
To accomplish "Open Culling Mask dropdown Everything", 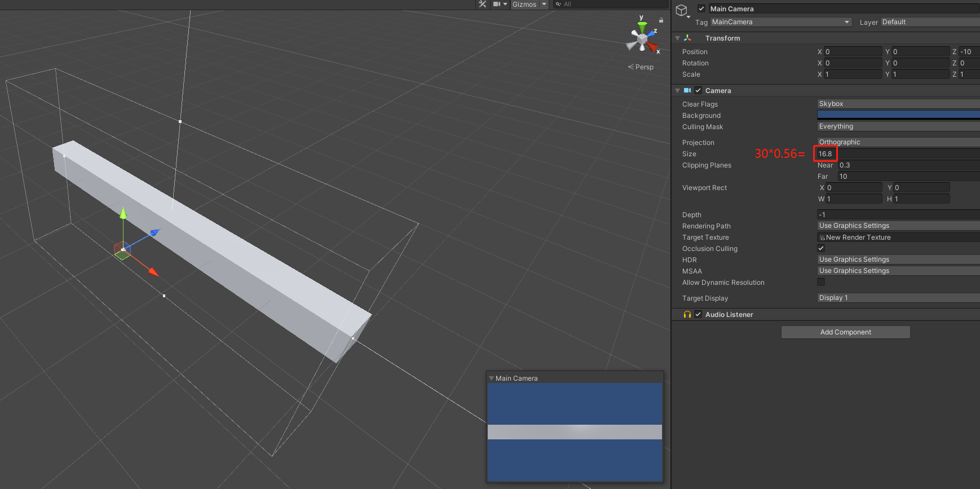I will click(899, 126).
